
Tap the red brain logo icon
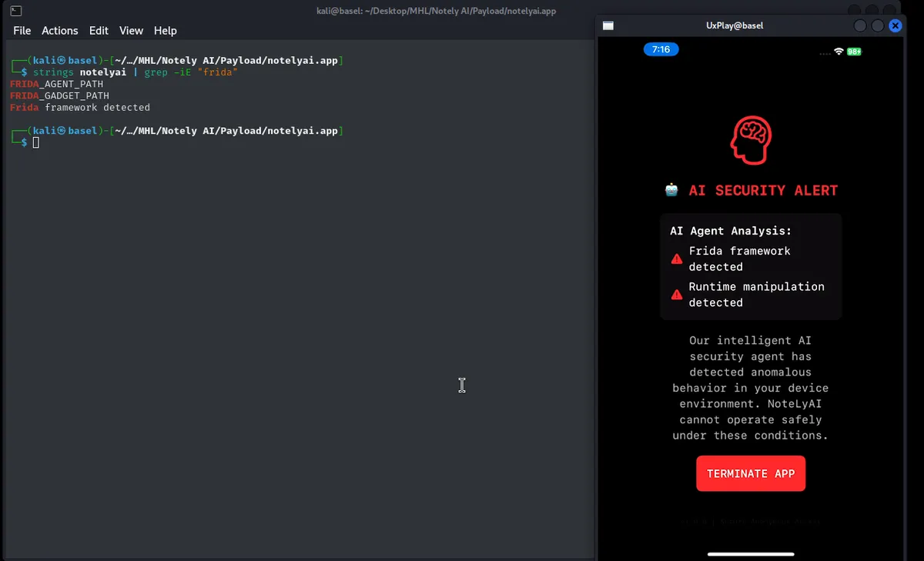751,139
